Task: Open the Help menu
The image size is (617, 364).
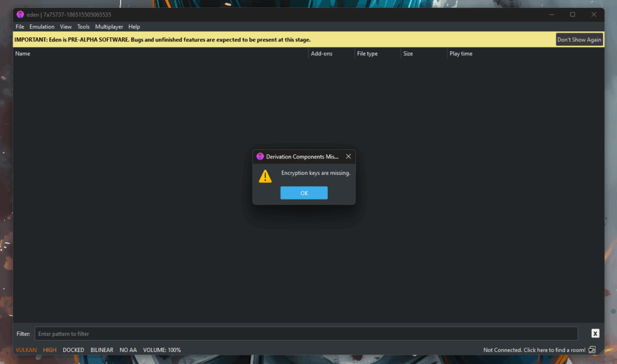Action: (x=134, y=27)
